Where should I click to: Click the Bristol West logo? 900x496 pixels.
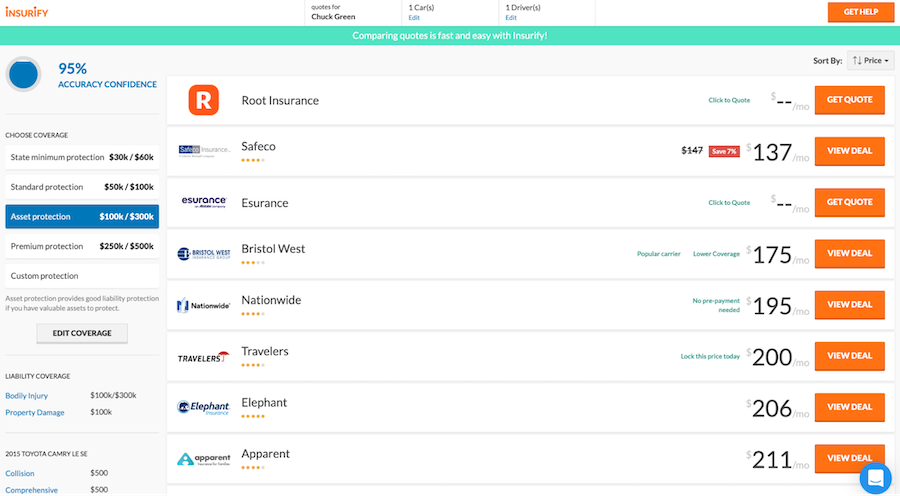[x=204, y=254]
